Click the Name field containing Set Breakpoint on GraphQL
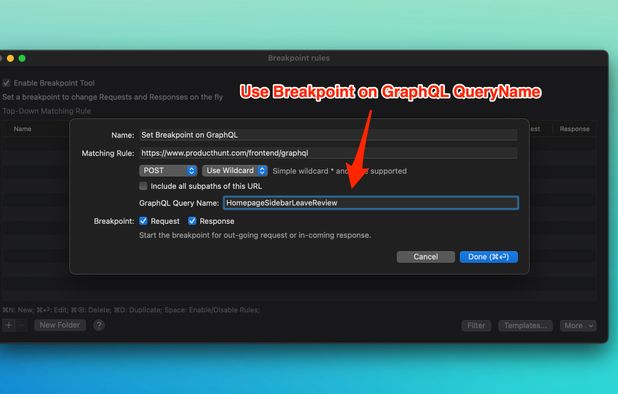Image resolution: width=618 pixels, height=394 pixels. (x=328, y=135)
